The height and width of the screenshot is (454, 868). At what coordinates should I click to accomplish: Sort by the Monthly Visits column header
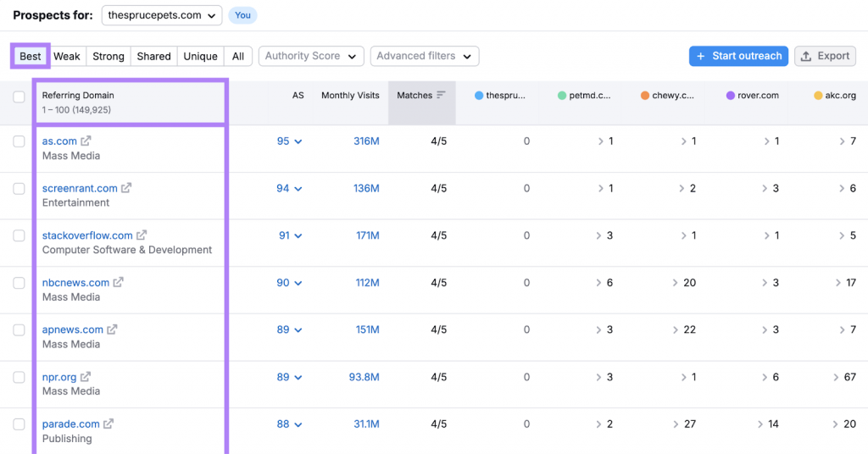pyautogui.click(x=350, y=95)
